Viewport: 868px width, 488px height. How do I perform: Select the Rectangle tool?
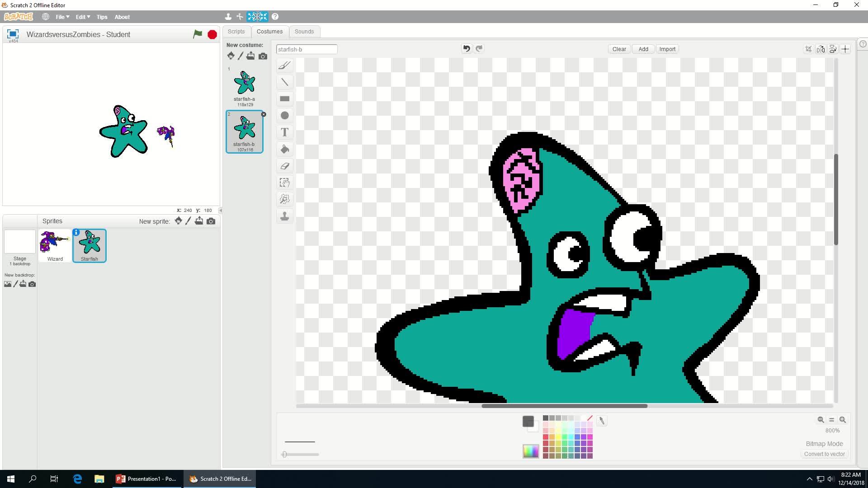tap(284, 99)
